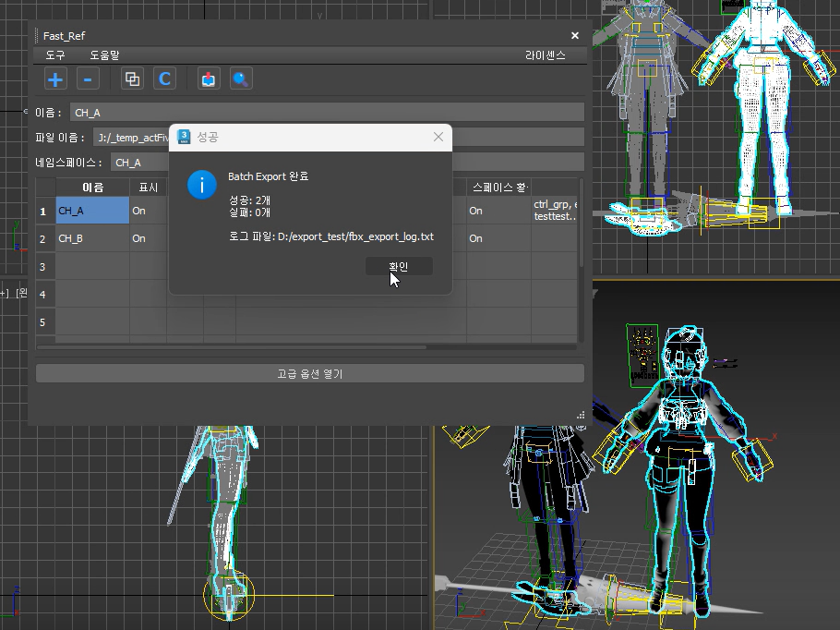Open the 라이센스 menu
The height and width of the screenshot is (630, 840).
tap(545, 55)
